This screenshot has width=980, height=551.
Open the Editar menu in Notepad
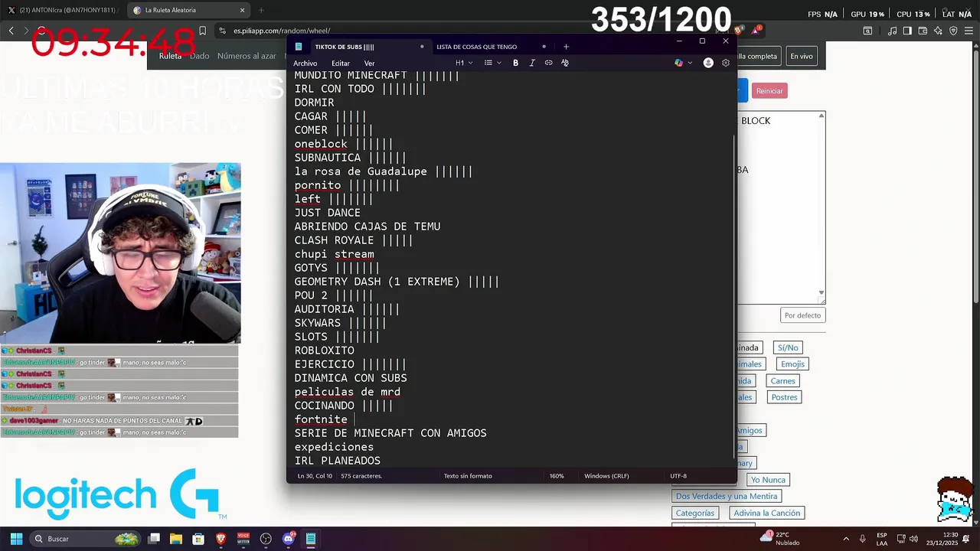click(341, 64)
